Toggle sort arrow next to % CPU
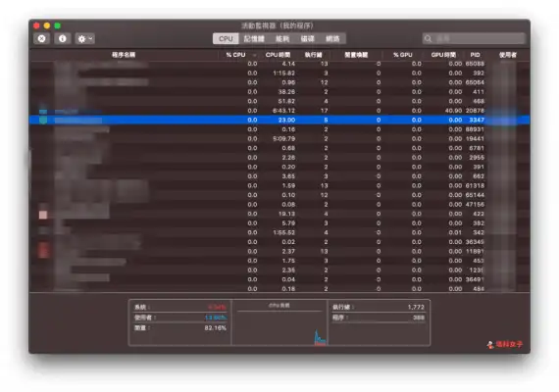 click(x=255, y=55)
